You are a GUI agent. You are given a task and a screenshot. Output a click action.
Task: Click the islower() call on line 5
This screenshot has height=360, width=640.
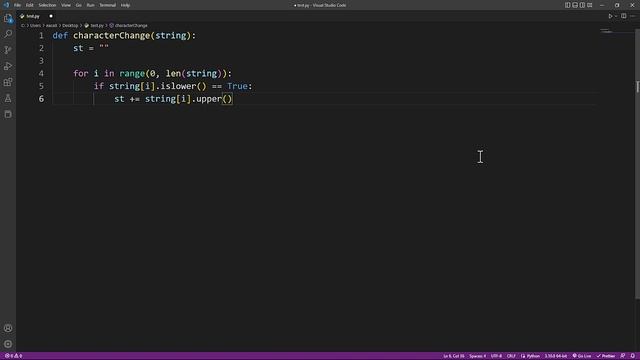point(184,87)
